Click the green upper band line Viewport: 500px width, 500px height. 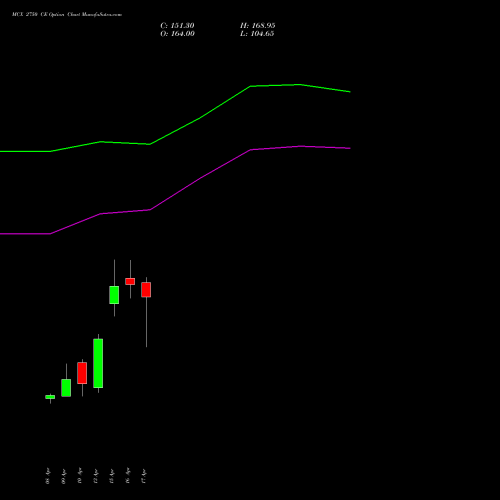point(200,118)
